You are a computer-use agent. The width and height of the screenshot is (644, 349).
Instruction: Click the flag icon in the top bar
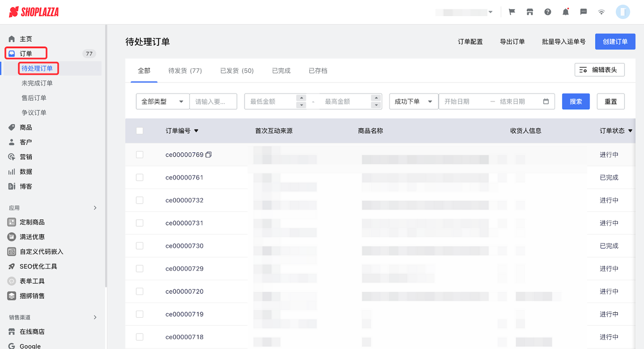[511, 12]
